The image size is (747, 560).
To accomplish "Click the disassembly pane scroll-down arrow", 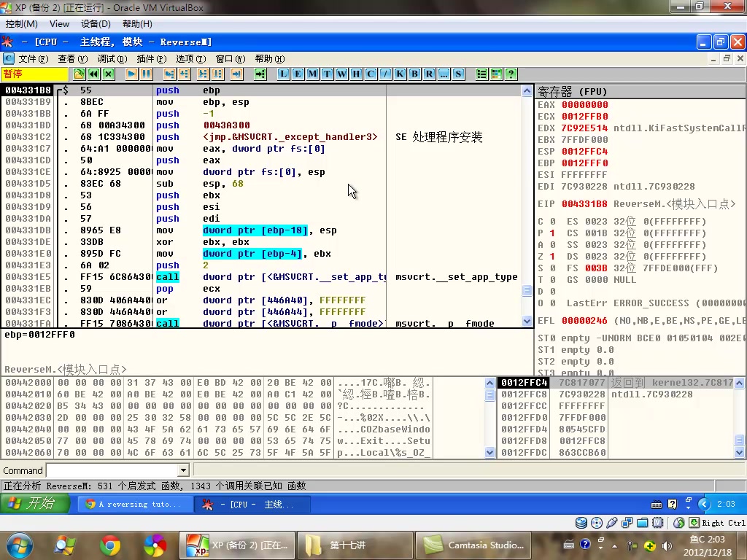I will coord(527,321).
